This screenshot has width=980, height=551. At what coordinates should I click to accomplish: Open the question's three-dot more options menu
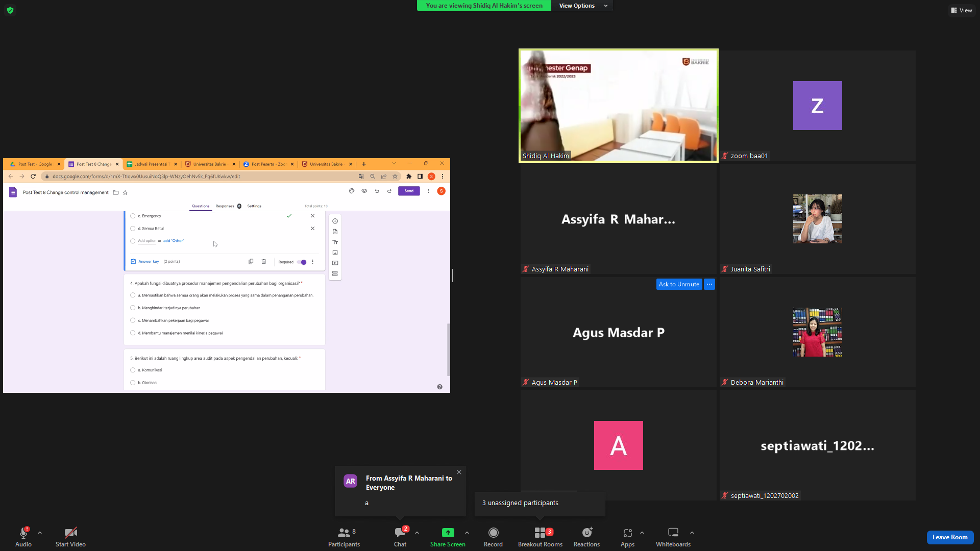click(x=313, y=262)
